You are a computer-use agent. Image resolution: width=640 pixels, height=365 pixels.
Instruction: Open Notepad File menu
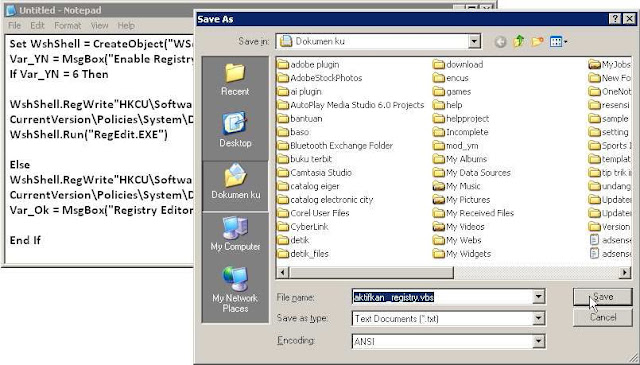click(x=14, y=25)
